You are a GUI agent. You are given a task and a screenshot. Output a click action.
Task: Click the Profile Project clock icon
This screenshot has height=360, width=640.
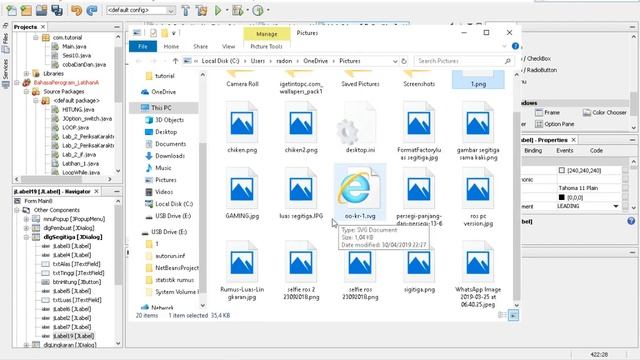[x=258, y=10]
